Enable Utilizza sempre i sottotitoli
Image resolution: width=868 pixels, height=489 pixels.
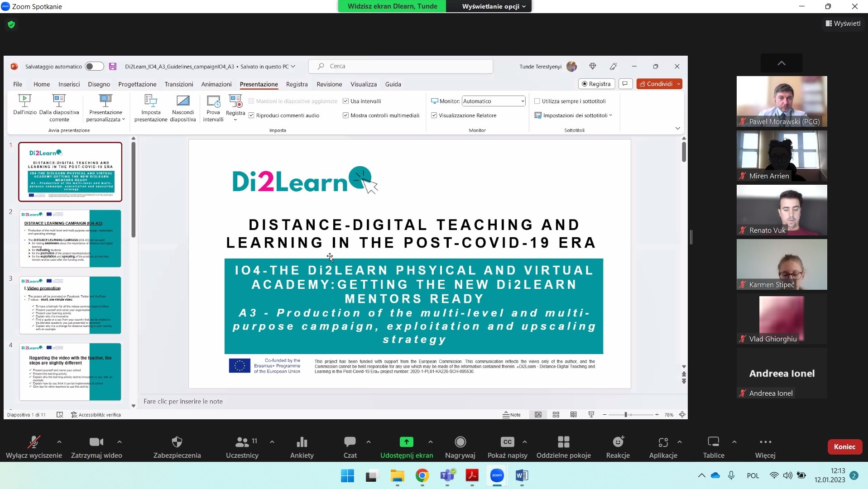tap(537, 101)
